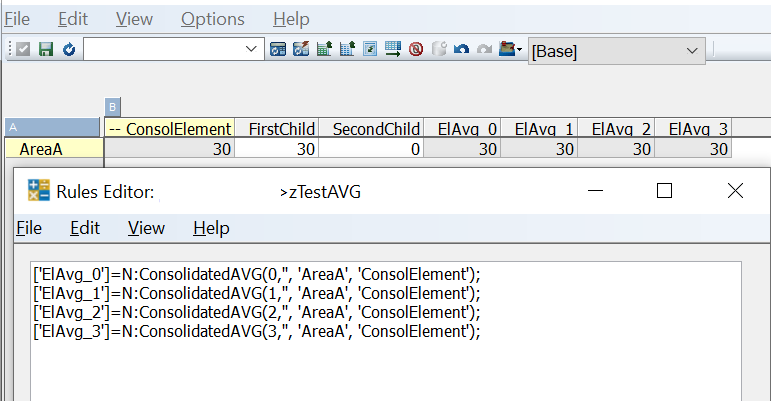This screenshot has height=401, width=771.
Task: Place cursor in the ['ElAvg_1'] rule line
Action: coord(257,293)
